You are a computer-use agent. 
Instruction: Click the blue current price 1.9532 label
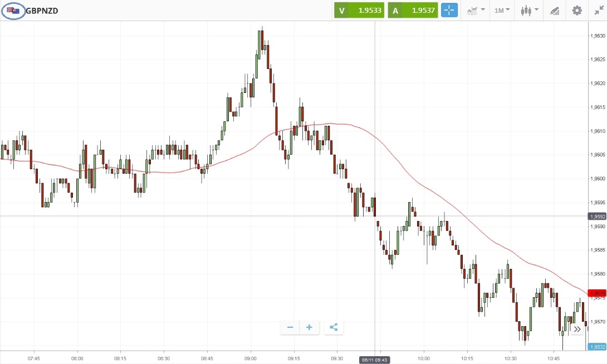[x=597, y=347]
